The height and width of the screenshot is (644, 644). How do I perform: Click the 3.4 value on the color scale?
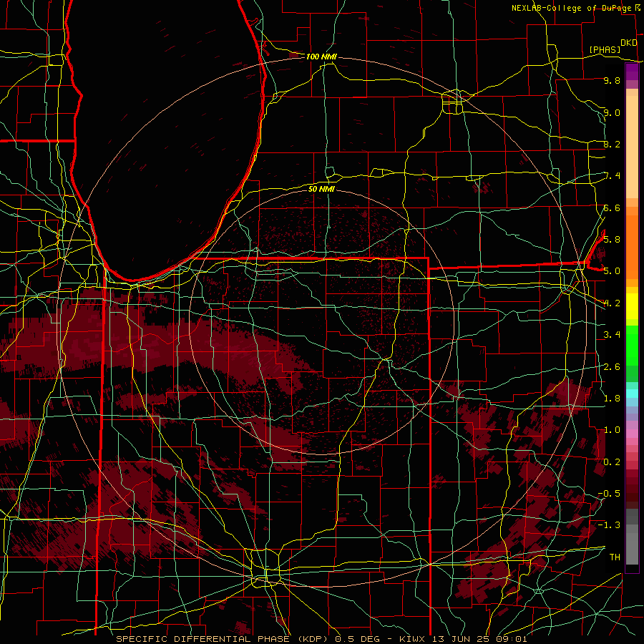click(x=612, y=334)
